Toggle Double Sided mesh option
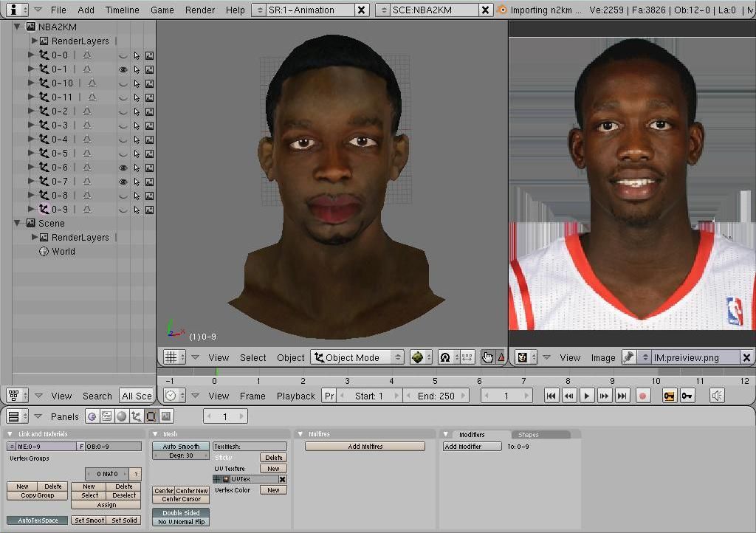 pos(181,512)
